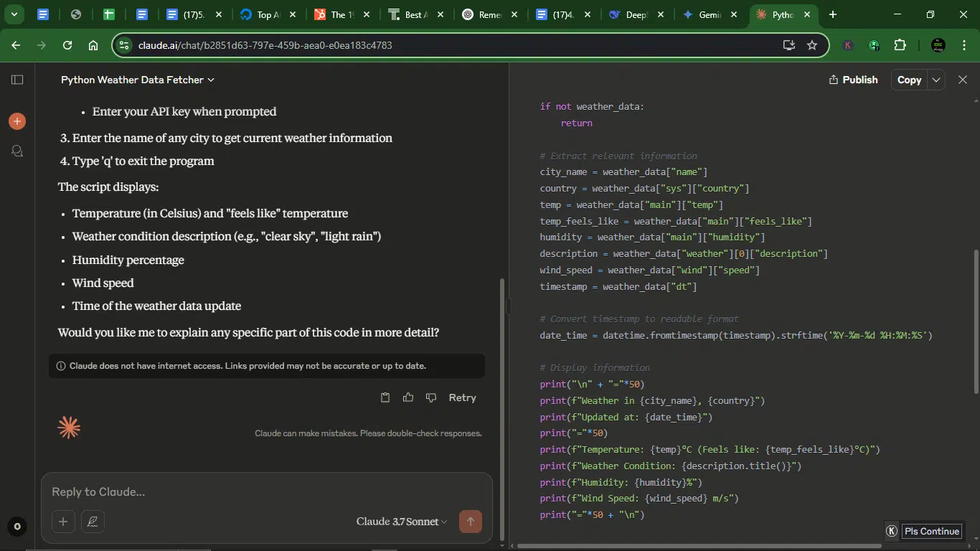The width and height of the screenshot is (980, 551).
Task: Reload the page in the browser
Action: pyautogui.click(x=67, y=45)
